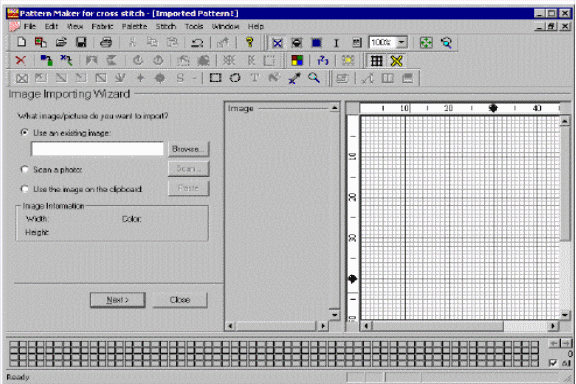Open the 100% zoom dropdown

point(402,42)
